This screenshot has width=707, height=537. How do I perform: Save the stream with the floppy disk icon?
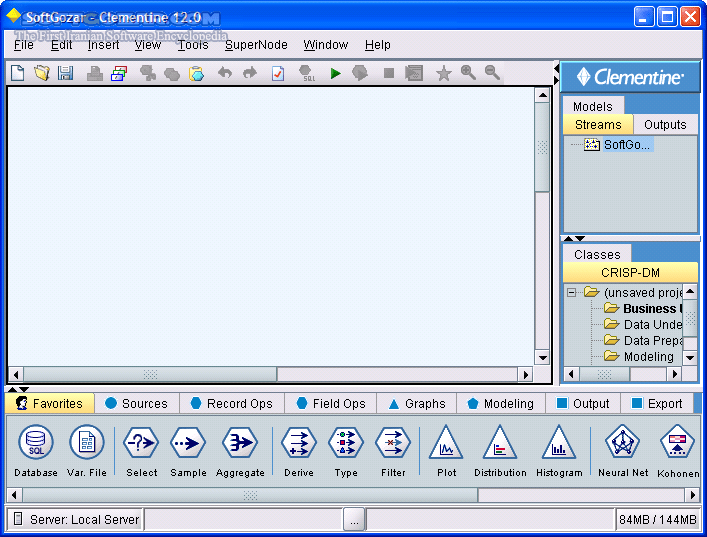click(x=65, y=73)
